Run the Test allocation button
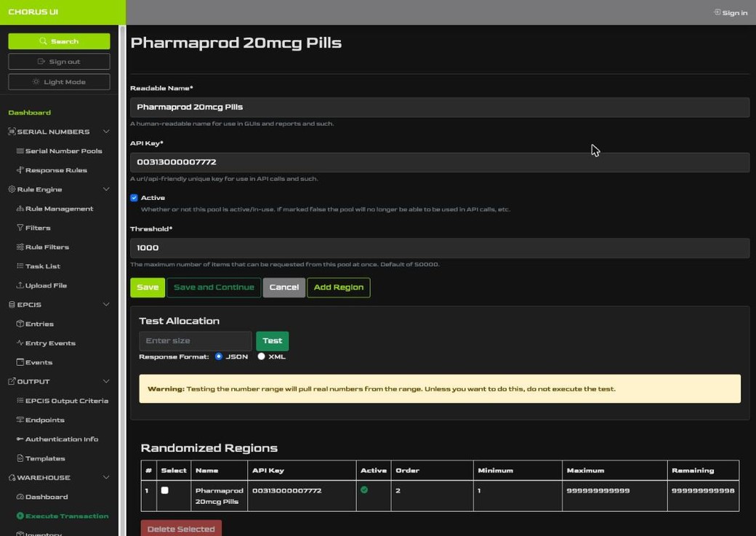Screen dimensions: 756x536 (x=273, y=341)
